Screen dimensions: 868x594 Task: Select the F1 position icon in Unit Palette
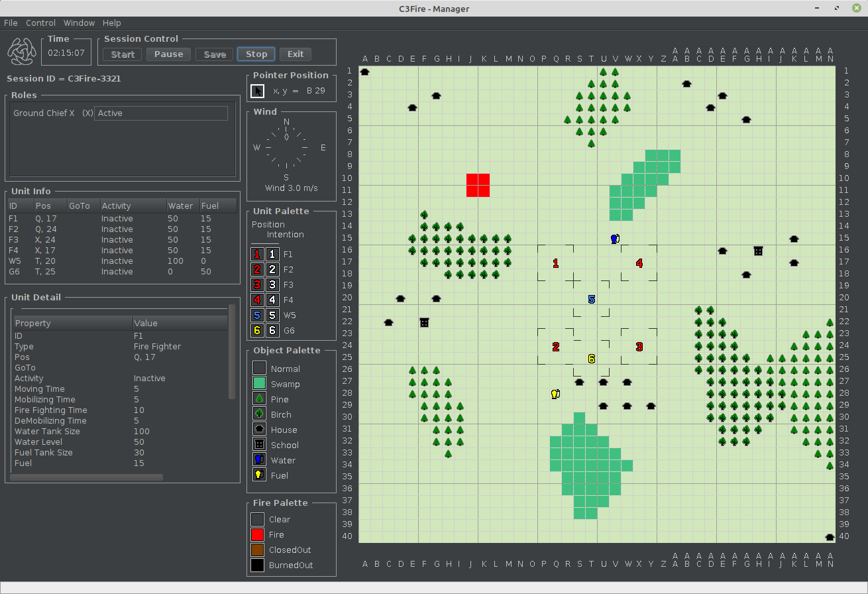pyautogui.click(x=257, y=254)
